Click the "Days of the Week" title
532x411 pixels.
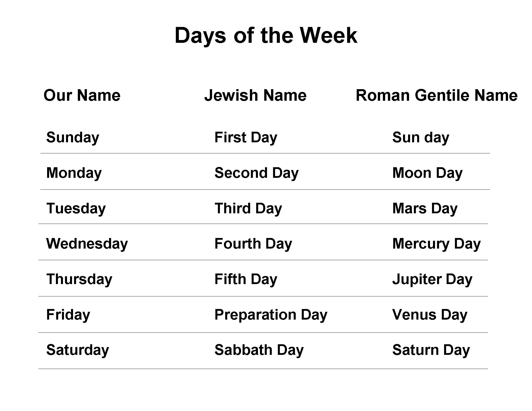tap(265, 36)
